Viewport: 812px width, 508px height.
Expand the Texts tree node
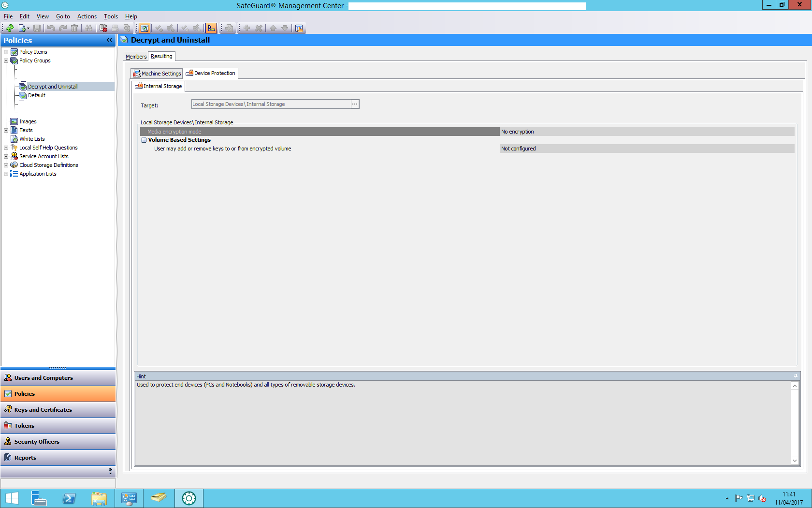(6, 130)
